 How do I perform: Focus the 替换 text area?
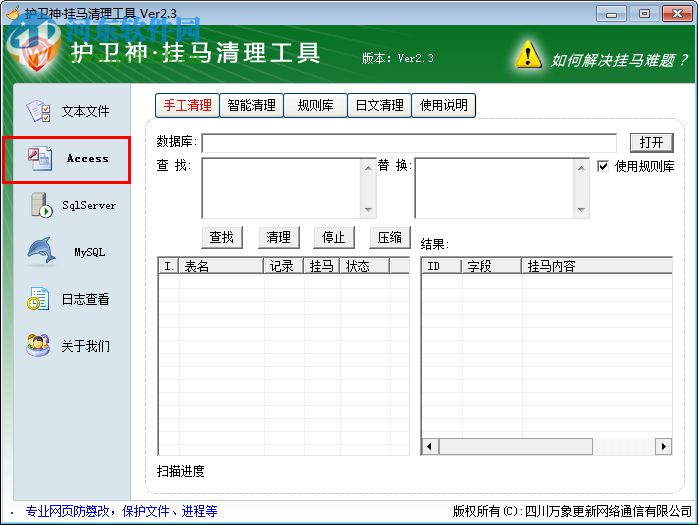pyautogui.click(x=495, y=188)
